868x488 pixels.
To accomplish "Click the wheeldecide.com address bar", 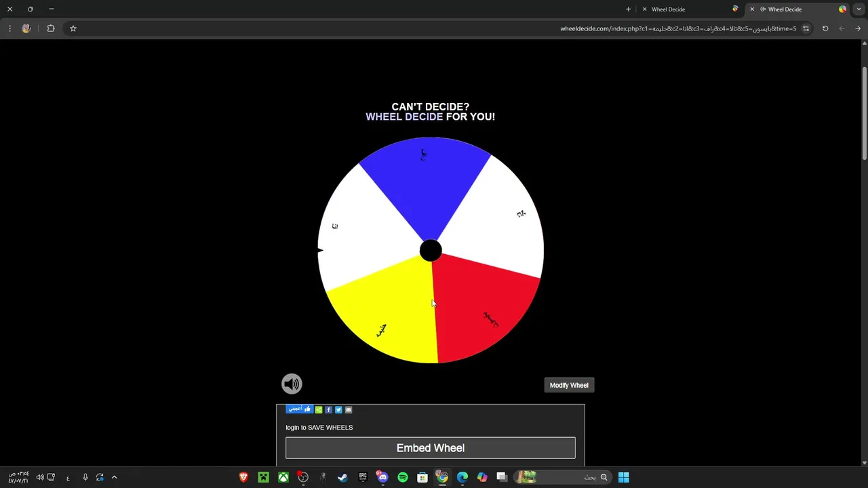I will [678, 28].
